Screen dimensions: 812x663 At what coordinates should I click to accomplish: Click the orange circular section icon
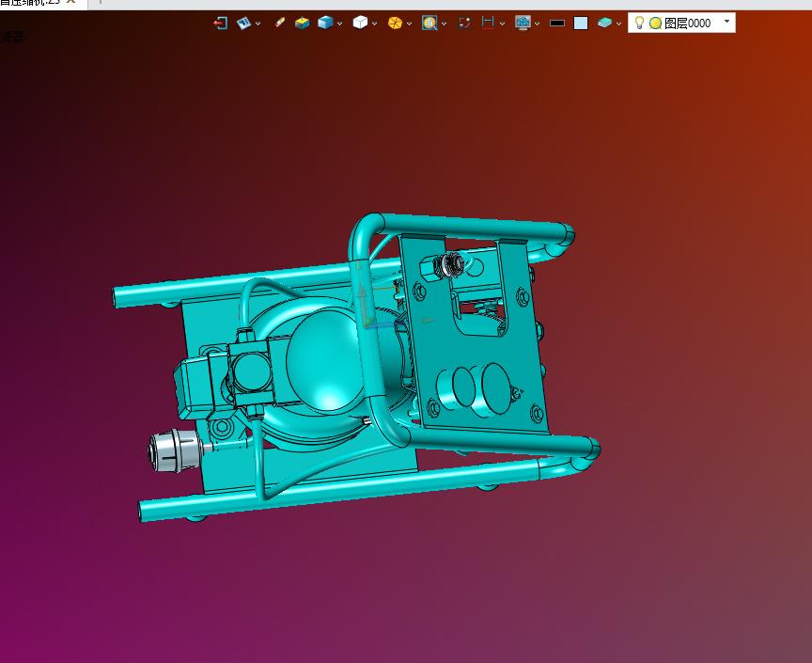click(395, 23)
